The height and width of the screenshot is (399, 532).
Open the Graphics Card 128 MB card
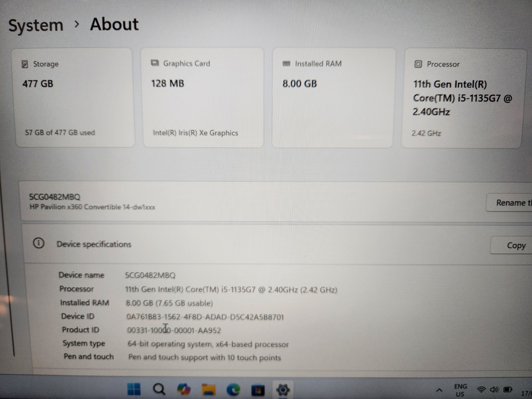pos(203,98)
